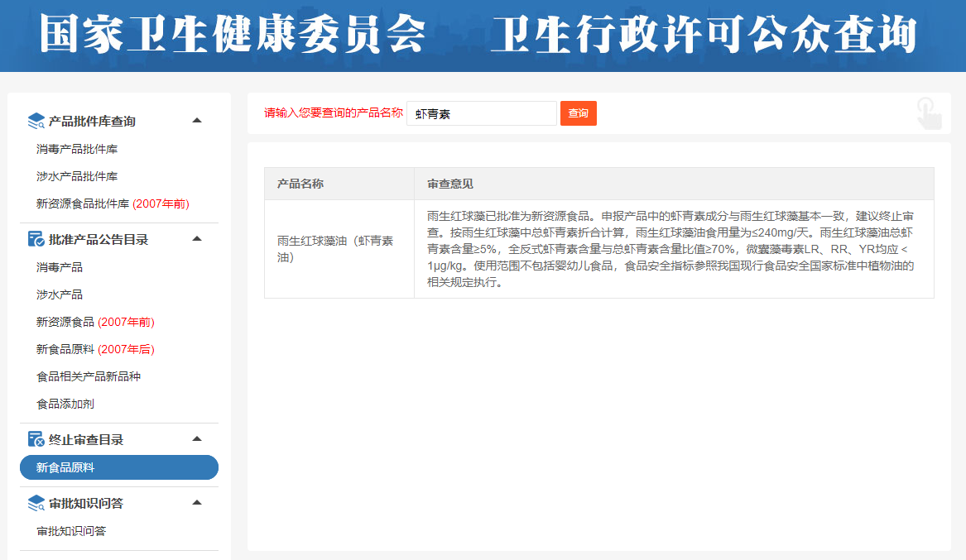The image size is (966, 560).
Task: Click the 批准产品公告目录 section icon
Action: click(x=36, y=239)
